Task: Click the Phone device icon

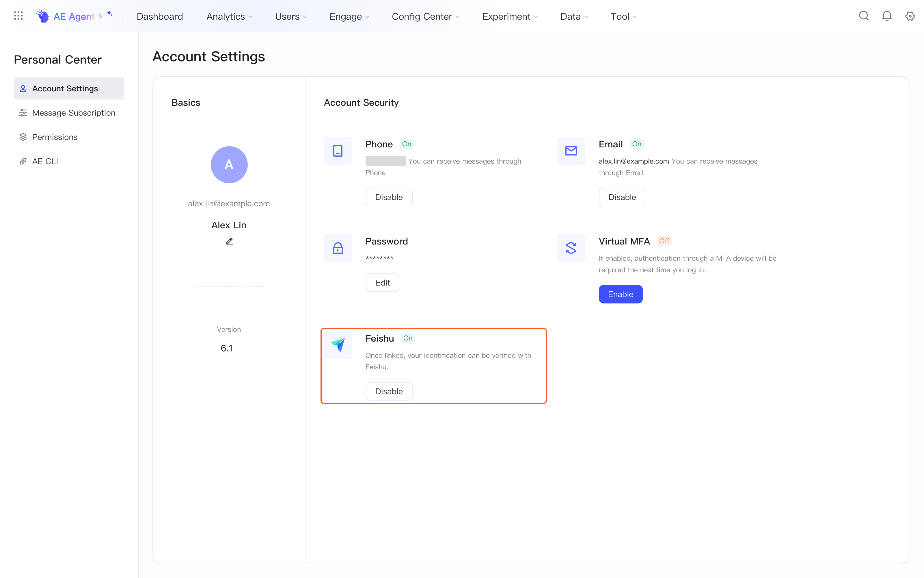Action: pos(338,151)
